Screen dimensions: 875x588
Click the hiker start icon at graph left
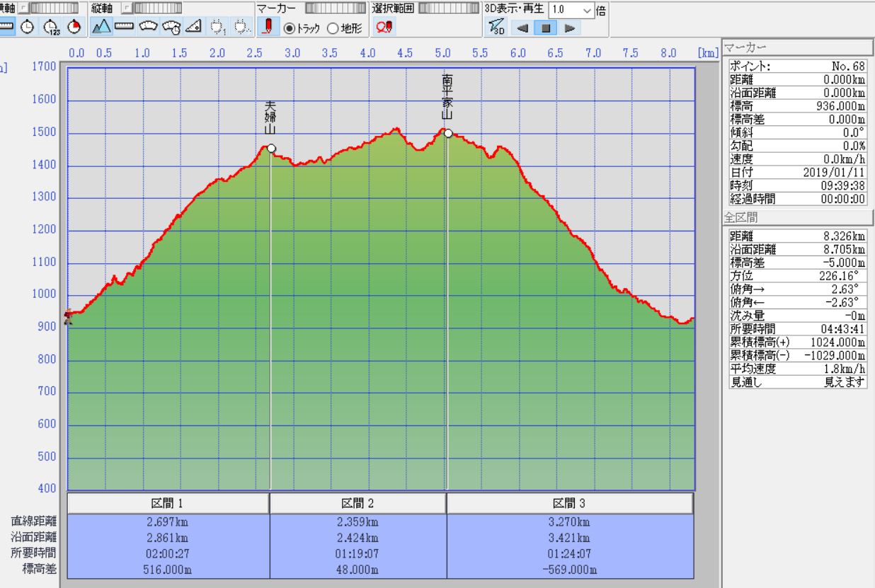[x=68, y=317]
